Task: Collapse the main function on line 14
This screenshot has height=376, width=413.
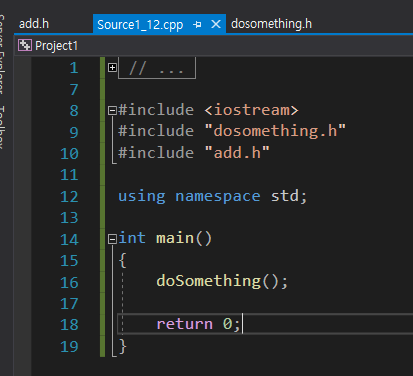Action: (112, 239)
